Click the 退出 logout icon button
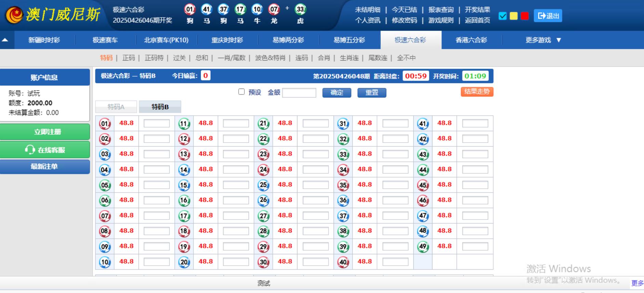Screen dimensions: 644x293 click(548, 16)
